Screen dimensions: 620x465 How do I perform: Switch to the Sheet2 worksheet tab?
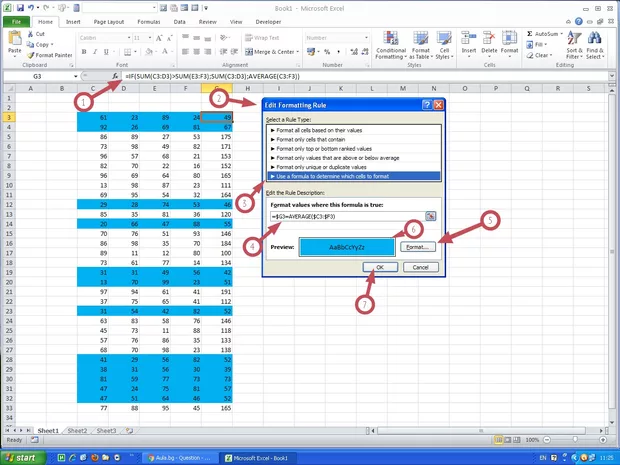click(x=77, y=431)
